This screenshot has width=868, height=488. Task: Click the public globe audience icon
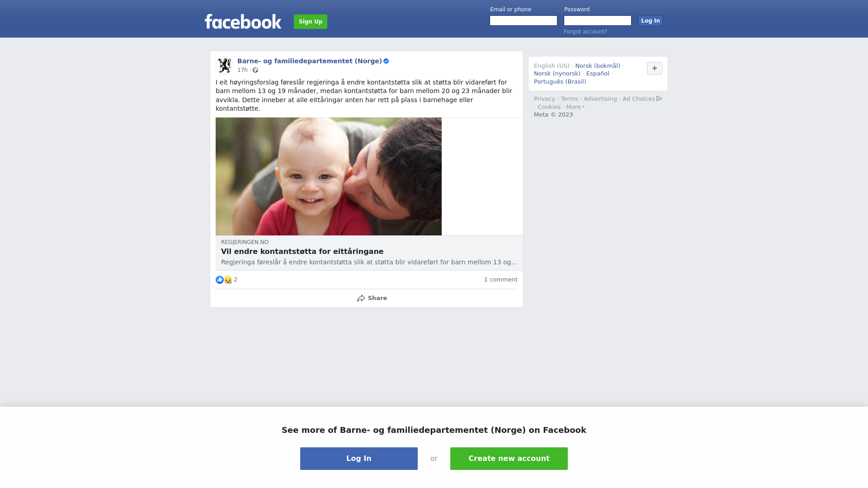(x=255, y=70)
